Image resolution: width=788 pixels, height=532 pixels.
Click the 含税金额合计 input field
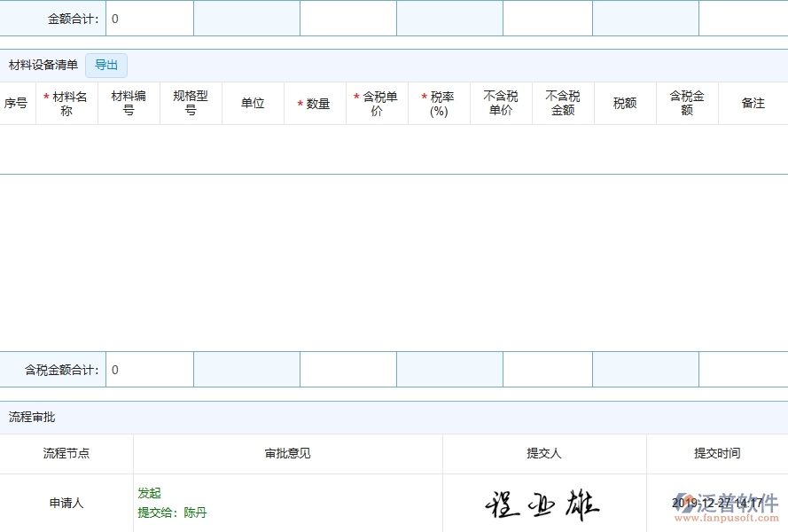tap(149, 370)
